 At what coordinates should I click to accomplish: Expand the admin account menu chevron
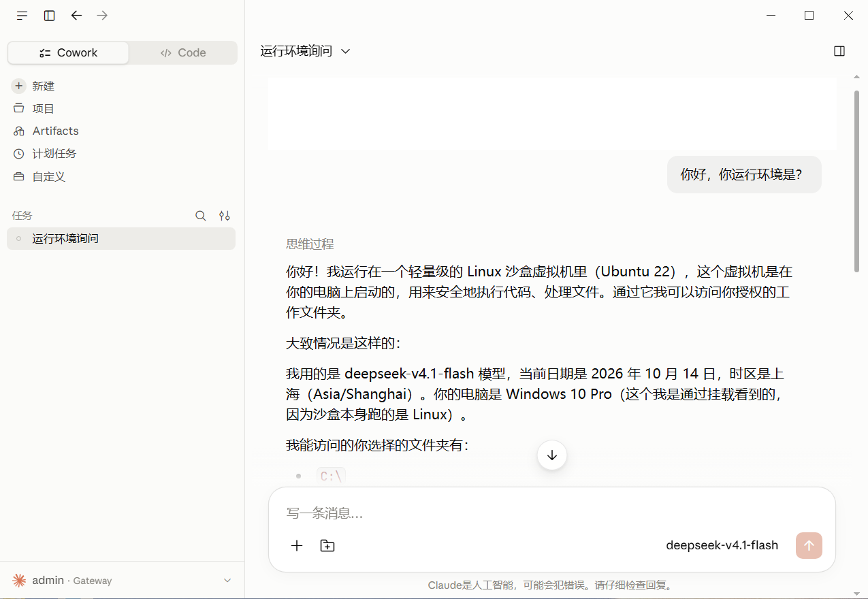click(227, 581)
